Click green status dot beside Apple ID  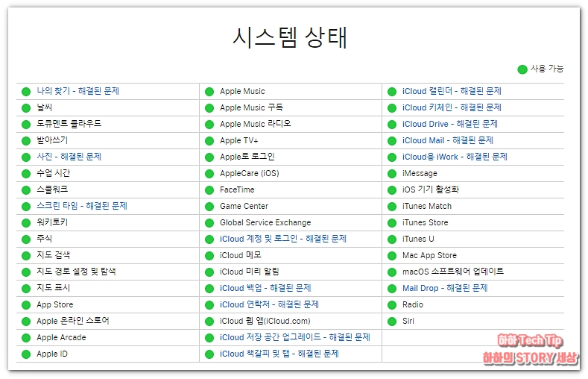click(26, 354)
